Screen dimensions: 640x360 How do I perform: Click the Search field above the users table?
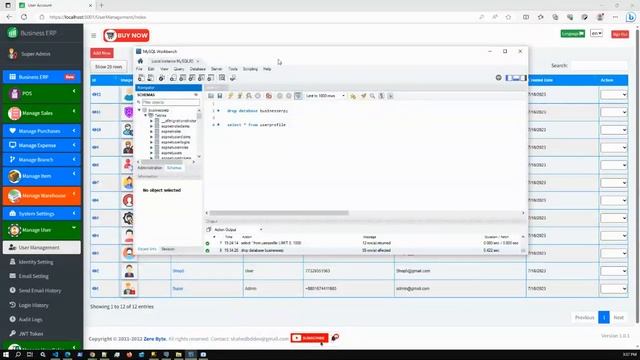(599, 65)
